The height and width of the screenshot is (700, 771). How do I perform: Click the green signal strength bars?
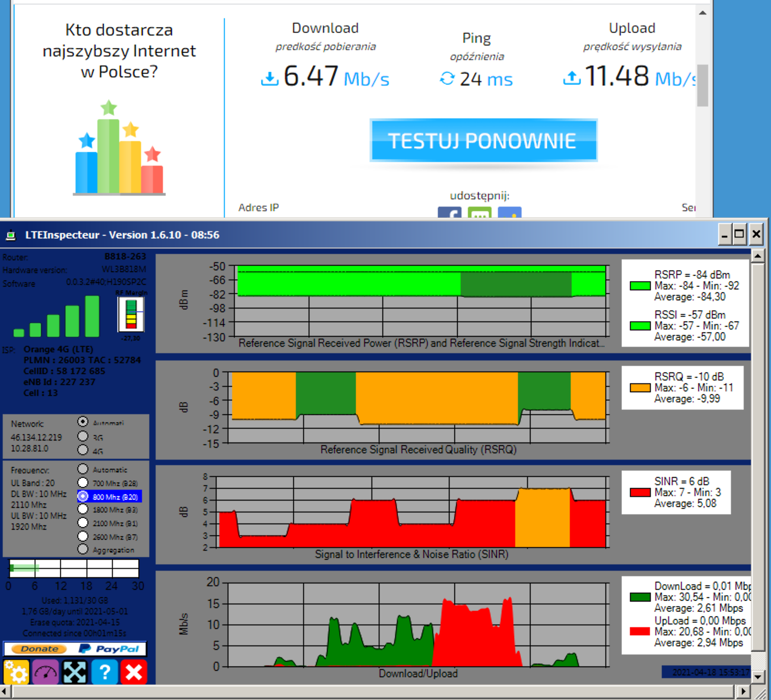pos(57,316)
